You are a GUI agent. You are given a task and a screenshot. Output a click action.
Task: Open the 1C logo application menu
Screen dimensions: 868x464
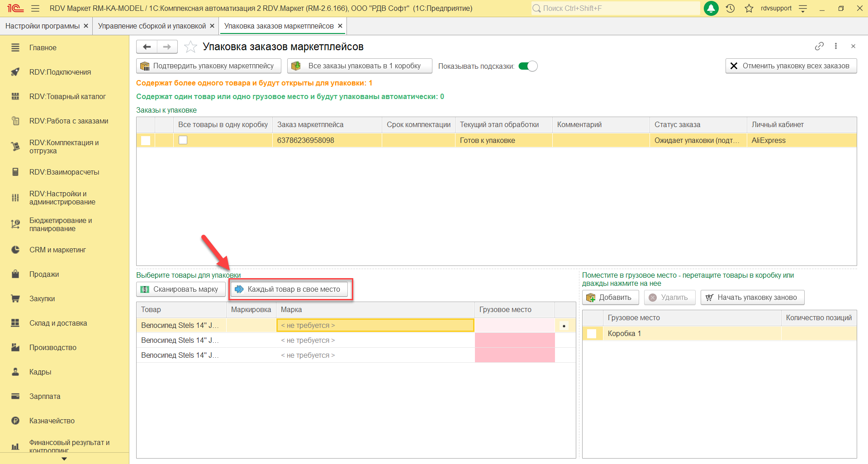[x=15, y=9]
